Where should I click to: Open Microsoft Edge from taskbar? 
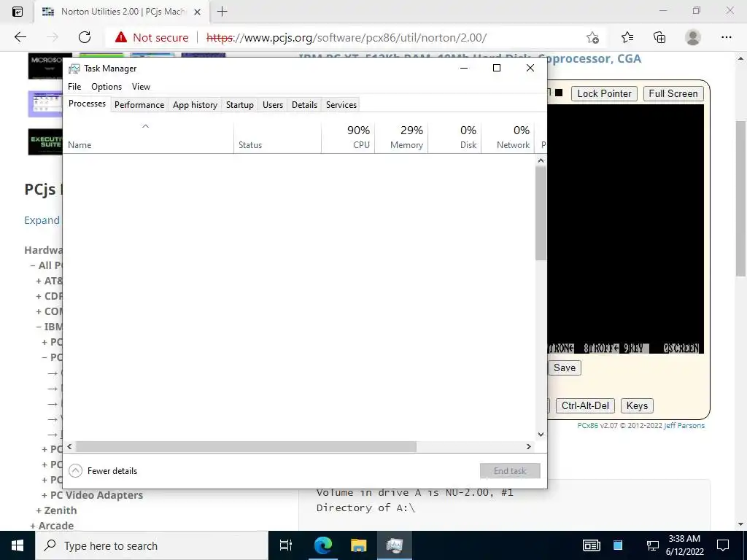pyautogui.click(x=322, y=545)
